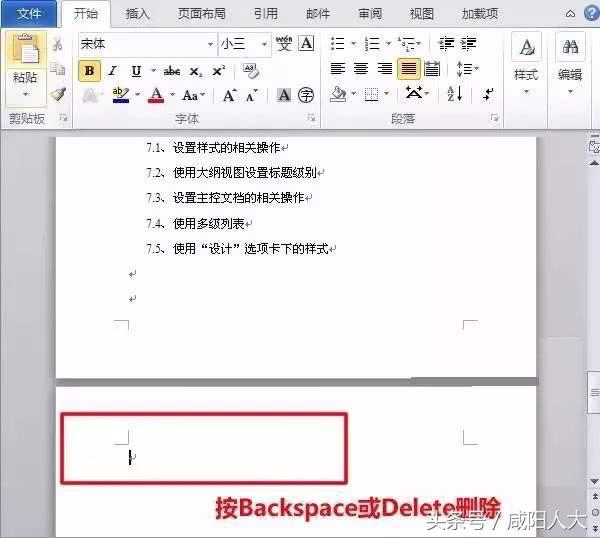
Task: Click the character border icon
Action: (x=307, y=44)
